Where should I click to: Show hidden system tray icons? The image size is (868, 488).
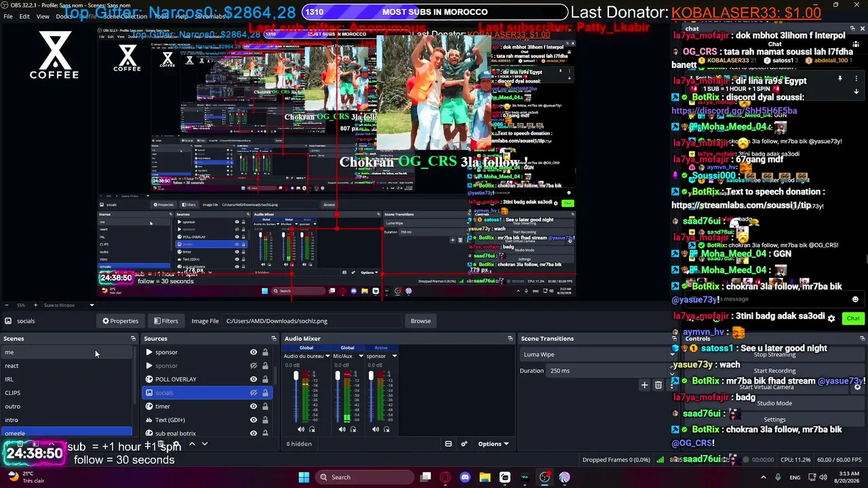click(x=763, y=477)
